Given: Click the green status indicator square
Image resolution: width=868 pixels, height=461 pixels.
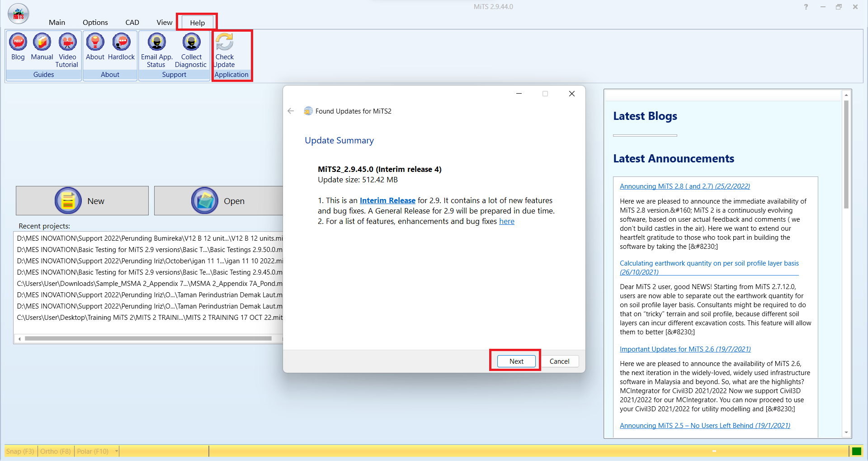Looking at the screenshot, I should coord(856,451).
